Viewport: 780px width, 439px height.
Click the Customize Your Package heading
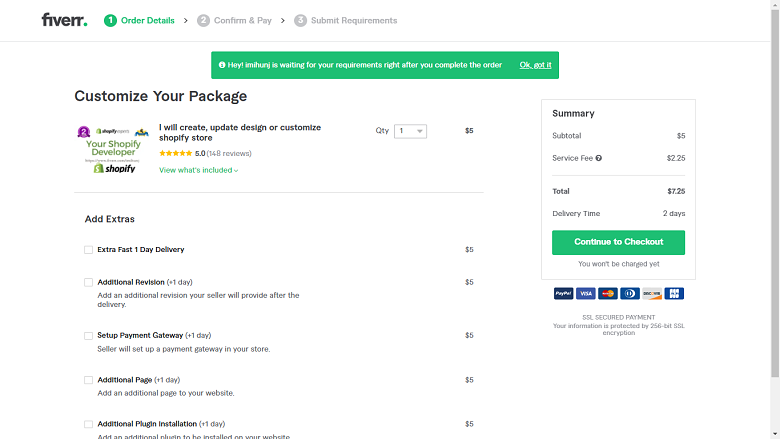point(161,96)
